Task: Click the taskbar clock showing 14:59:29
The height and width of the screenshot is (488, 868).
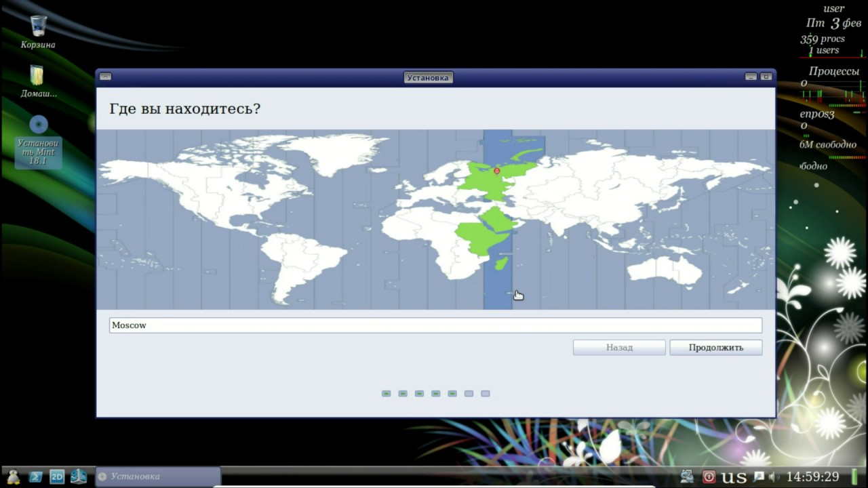Action: [x=812, y=476]
